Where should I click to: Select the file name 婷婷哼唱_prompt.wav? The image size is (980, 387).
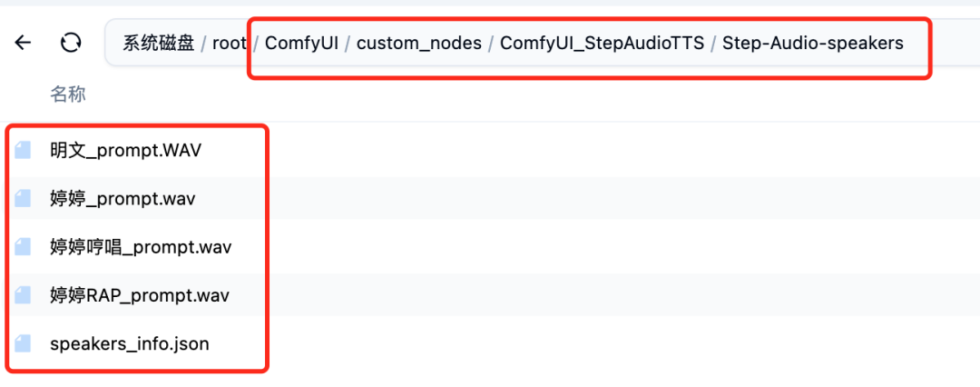coord(141,247)
